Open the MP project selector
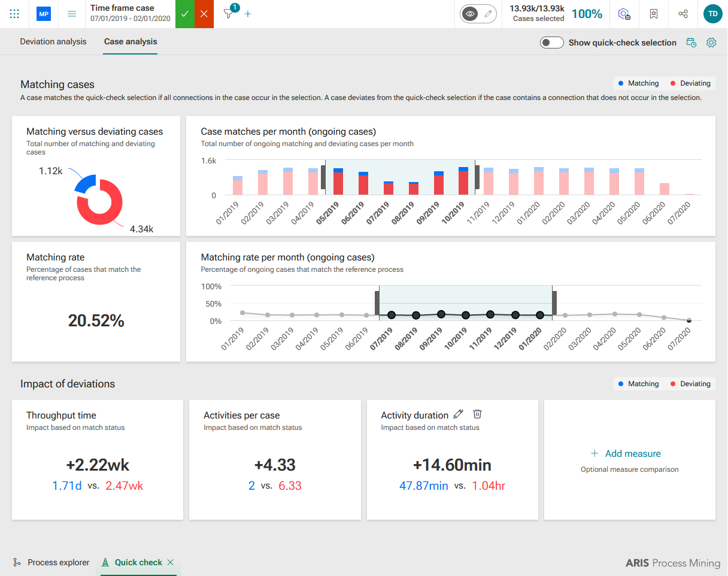728x576 pixels. pyautogui.click(x=43, y=14)
